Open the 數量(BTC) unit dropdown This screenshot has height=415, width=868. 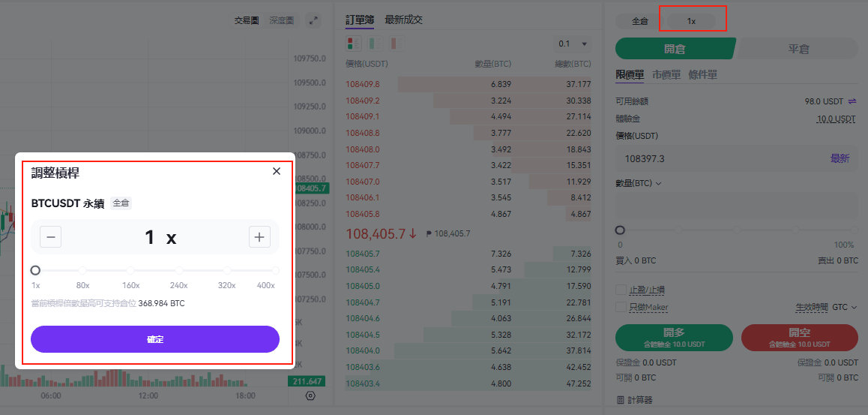click(x=636, y=183)
